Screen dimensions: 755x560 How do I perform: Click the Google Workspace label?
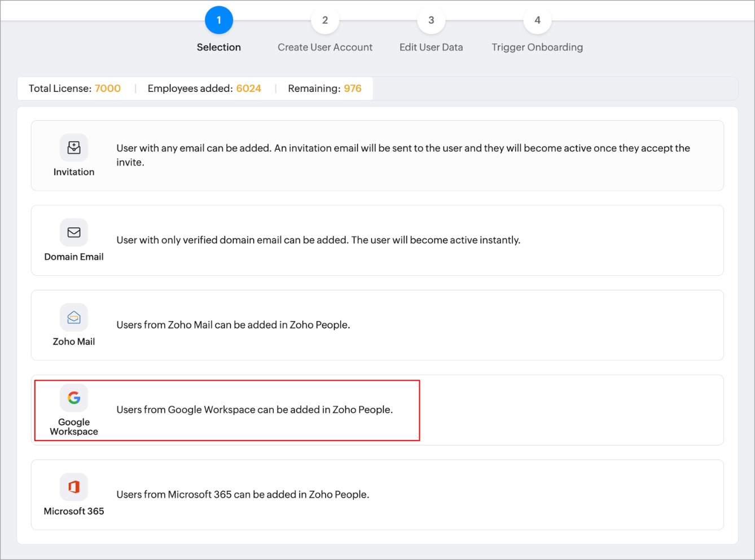point(74,427)
